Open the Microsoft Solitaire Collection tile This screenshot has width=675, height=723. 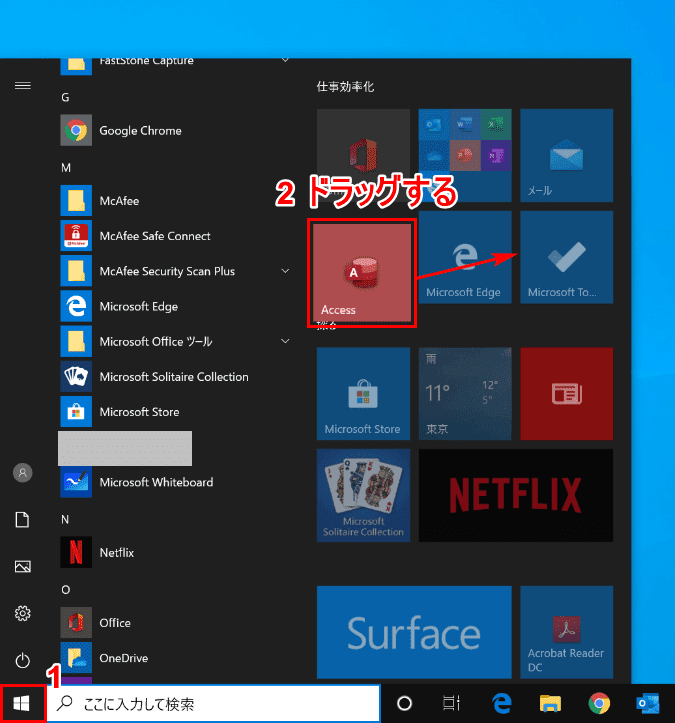(363, 495)
